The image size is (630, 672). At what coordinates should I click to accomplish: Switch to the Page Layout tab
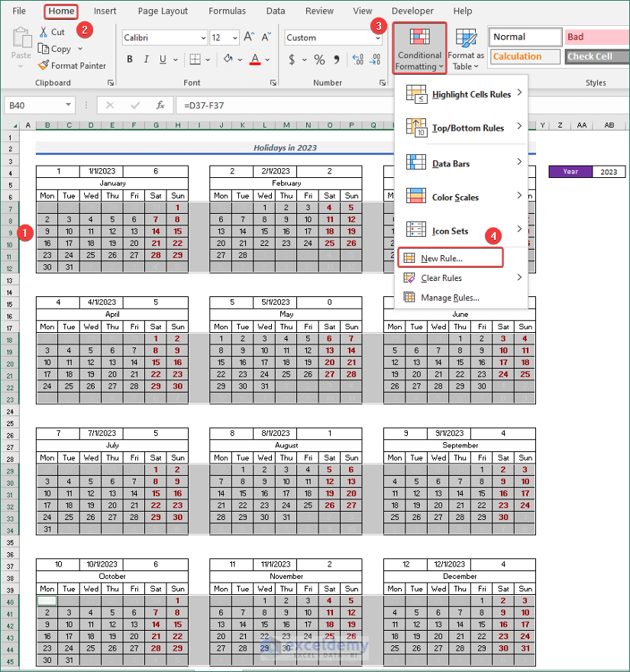[x=163, y=11]
